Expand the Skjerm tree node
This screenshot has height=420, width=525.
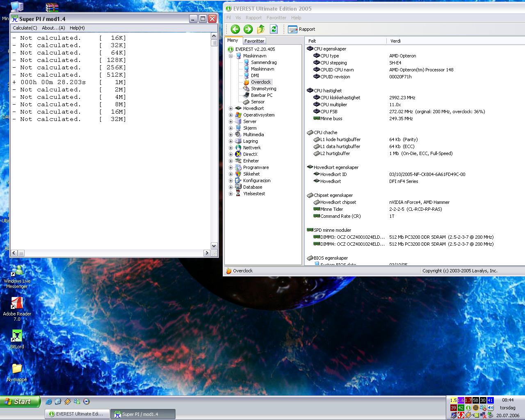click(231, 128)
